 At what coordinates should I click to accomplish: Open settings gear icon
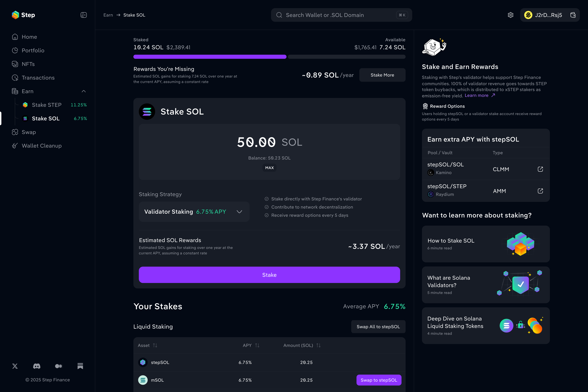(511, 15)
